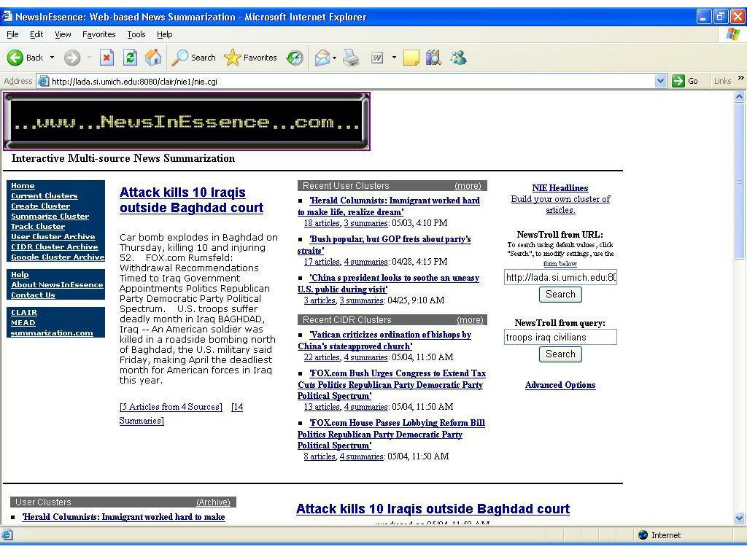
Task: Click the 'troops iraq civilians' query field
Action: click(560, 337)
